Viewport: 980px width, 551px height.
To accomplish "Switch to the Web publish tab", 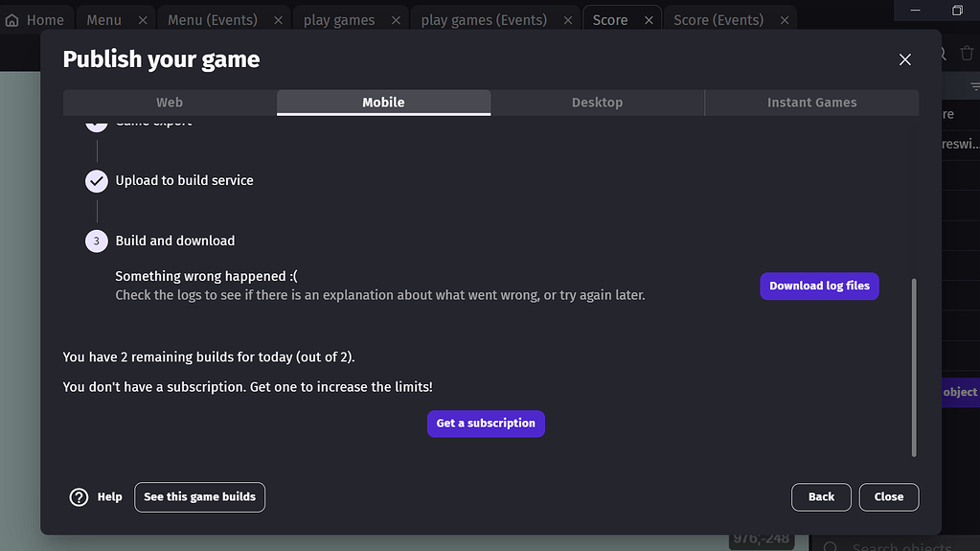I will pyautogui.click(x=170, y=103).
